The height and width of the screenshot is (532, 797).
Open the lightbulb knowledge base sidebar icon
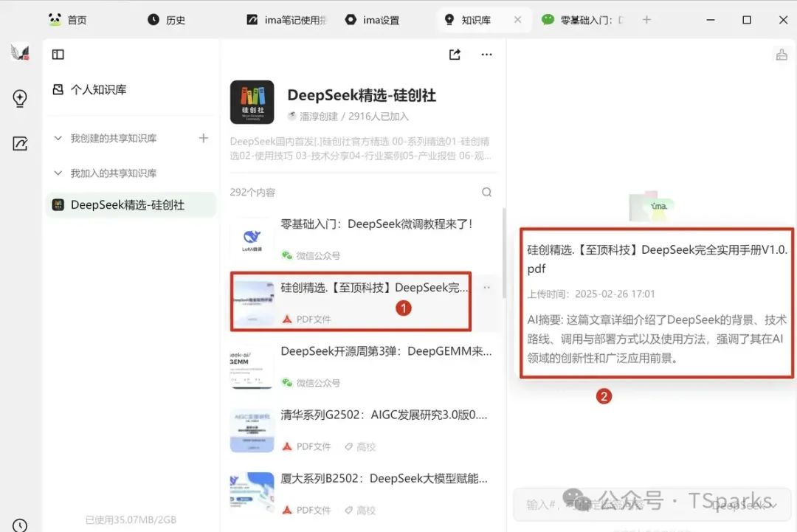[x=20, y=98]
